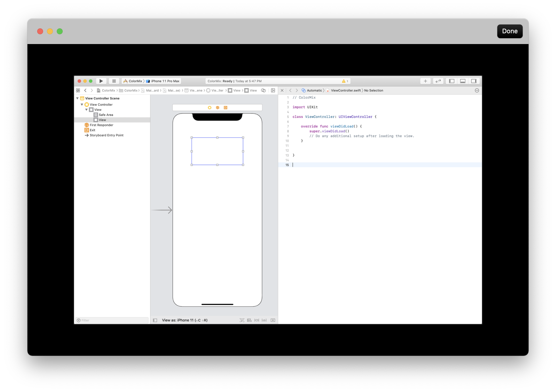The width and height of the screenshot is (556, 392).
Task: Select Safe Area in document outline
Action: 106,115
